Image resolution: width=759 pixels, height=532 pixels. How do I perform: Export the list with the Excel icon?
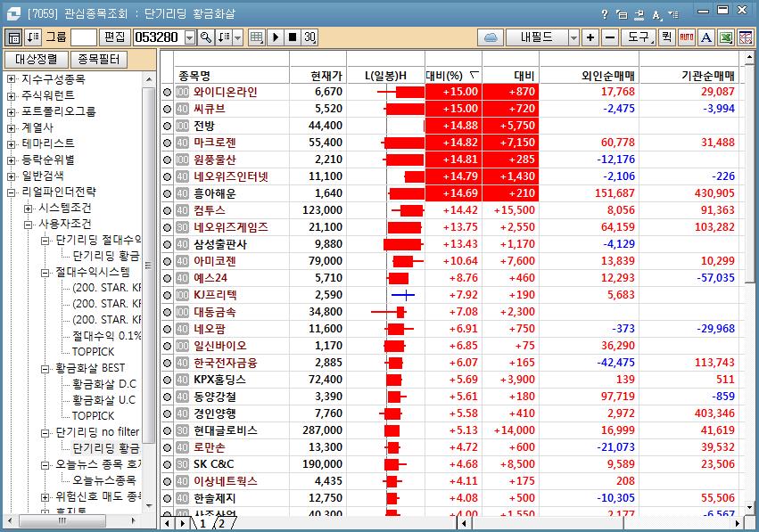click(726, 37)
